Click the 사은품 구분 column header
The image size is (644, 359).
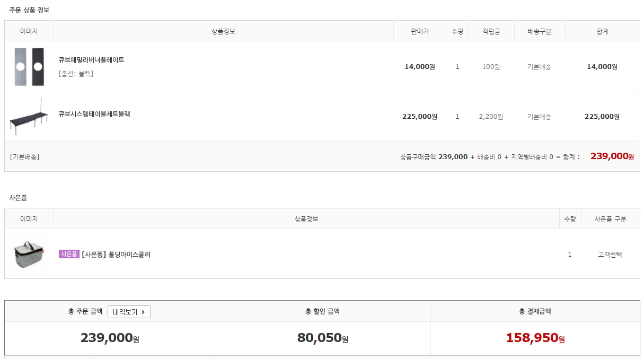(x=610, y=219)
